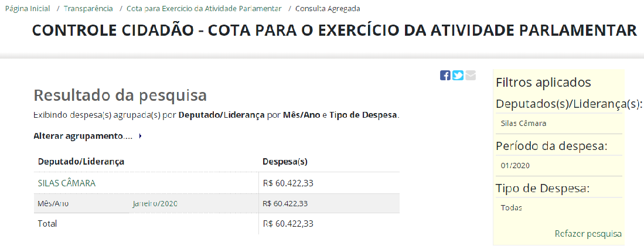The image size is (644, 249).
Task: Open the SILAS CÂMARA deputy link
Action: coord(67,183)
